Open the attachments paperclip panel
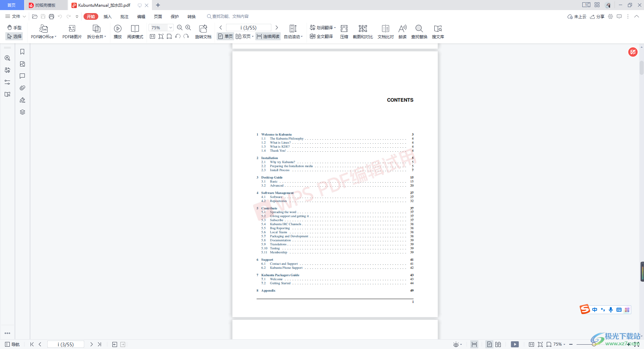The height and width of the screenshot is (349, 644). coord(22,88)
